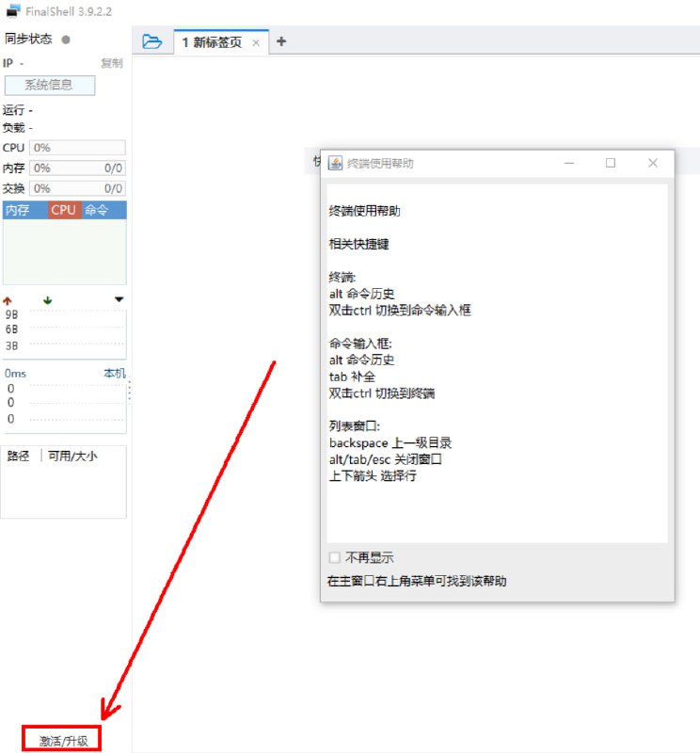The image size is (700, 753).
Task: Click the 系统信息 button
Action: pyautogui.click(x=56, y=85)
